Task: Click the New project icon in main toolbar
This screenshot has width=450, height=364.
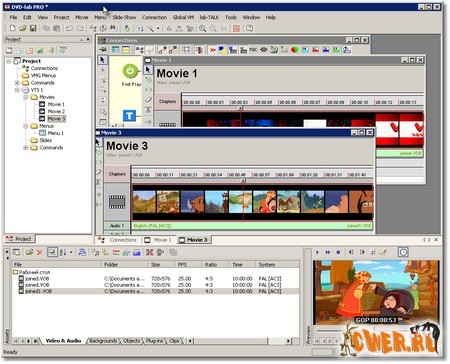Action: pos(12,28)
